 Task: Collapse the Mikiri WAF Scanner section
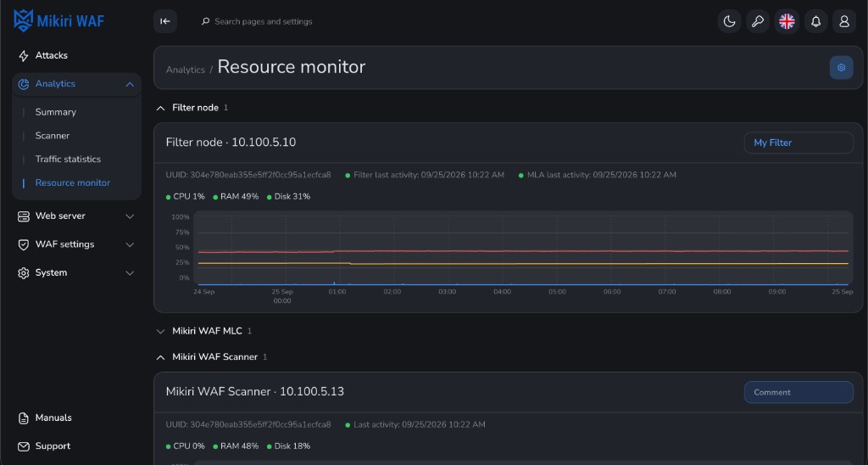[x=160, y=357]
